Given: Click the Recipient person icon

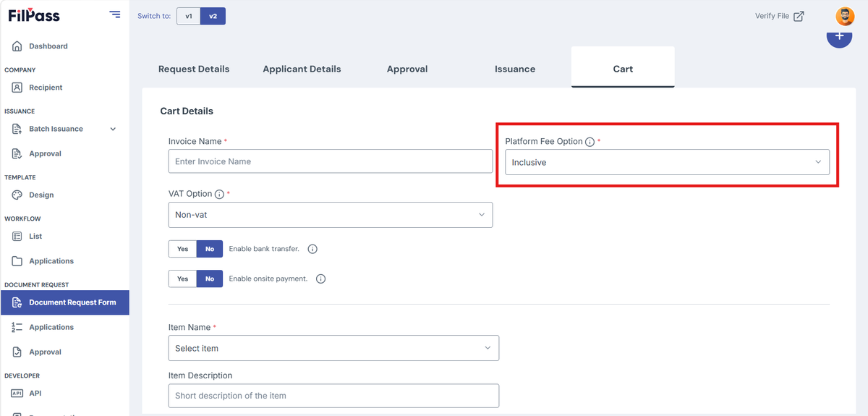Looking at the screenshot, I should 17,88.
